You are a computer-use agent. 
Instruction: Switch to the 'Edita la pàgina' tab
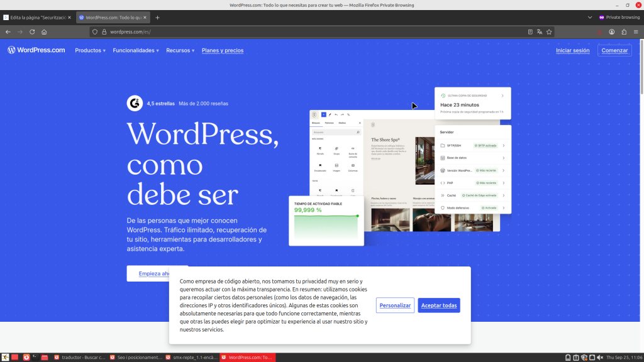[38, 18]
